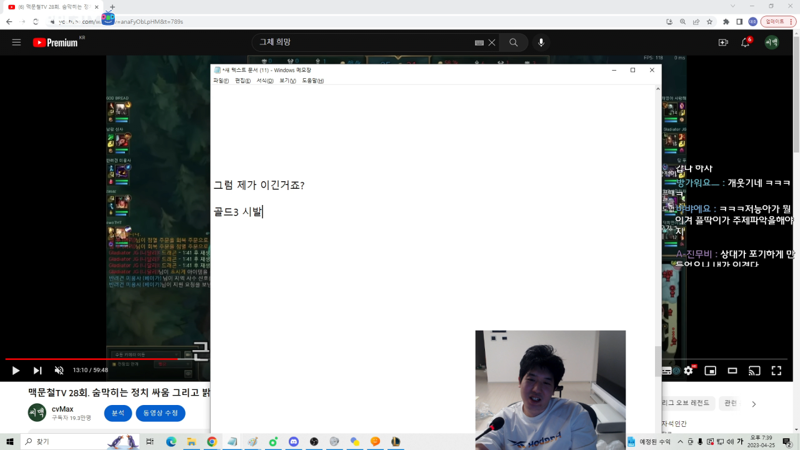Seek on the red video progress bar
800x450 pixels.
[92, 359]
